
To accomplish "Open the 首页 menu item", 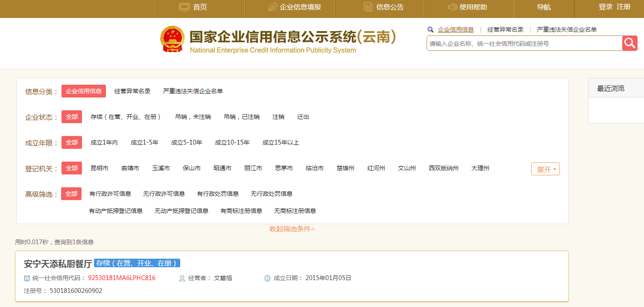I will click(200, 7).
